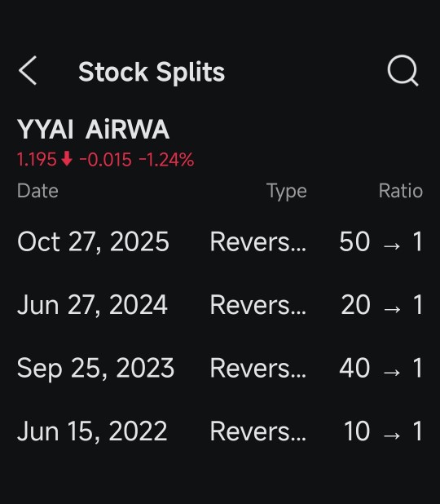Select the Oct 27, 2025 split row
The height and width of the screenshot is (504, 440).
click(x=220, y=241)
